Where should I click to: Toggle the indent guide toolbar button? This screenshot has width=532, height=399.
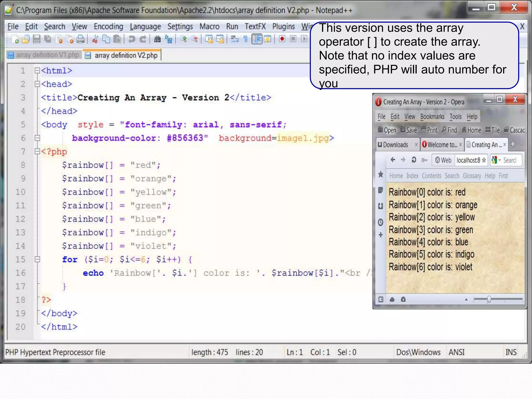(257, 39)
